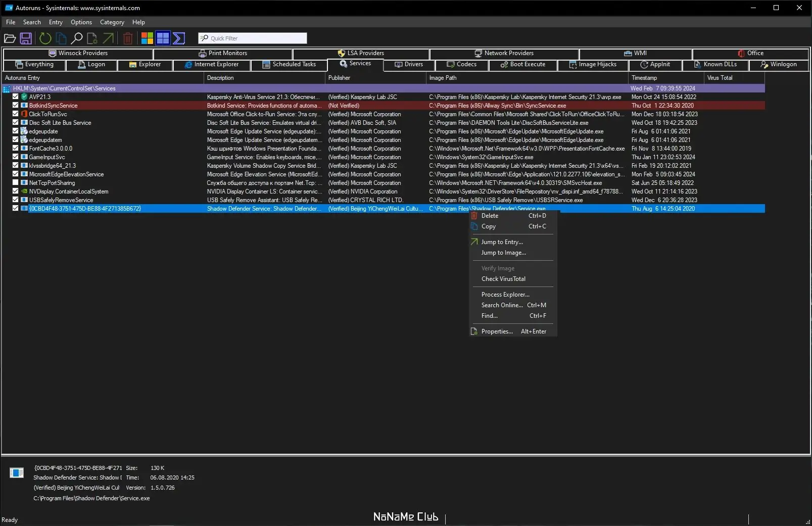Screen dimensions: 812x526
Task: Open the Drivers tab
Action: [409, 65]
